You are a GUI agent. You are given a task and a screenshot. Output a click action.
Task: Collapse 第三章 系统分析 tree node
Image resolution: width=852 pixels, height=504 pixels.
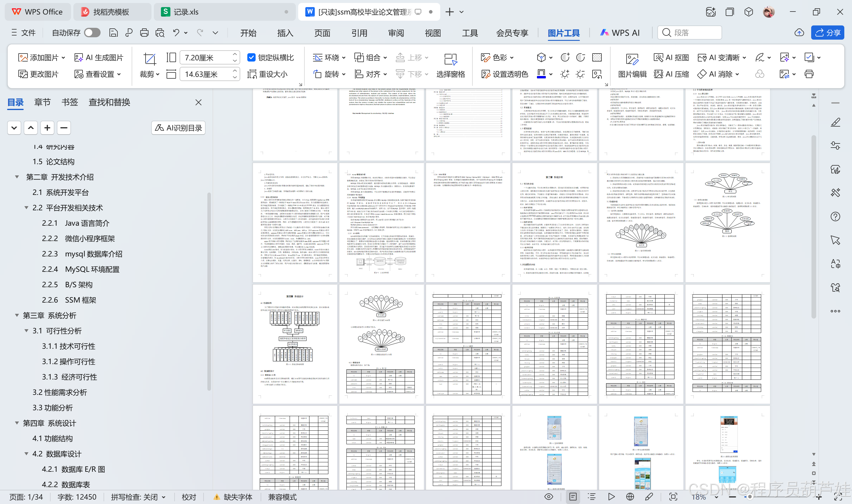click(17, 315)
